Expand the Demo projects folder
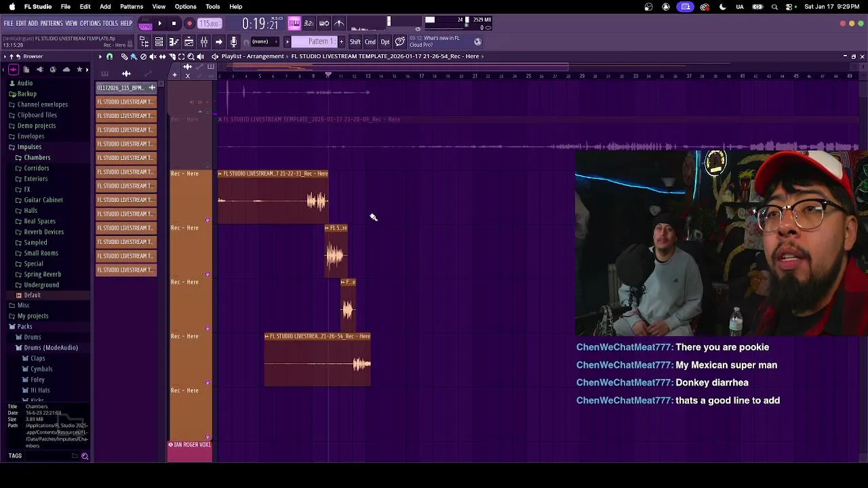This screenshot has width=868, height=488. 36,125
